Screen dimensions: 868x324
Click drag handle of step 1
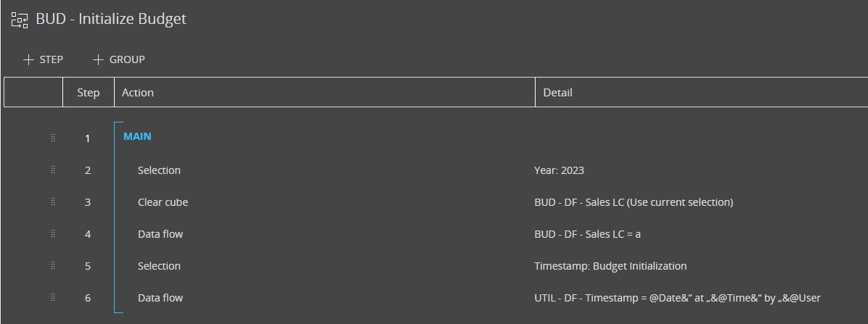tap(53, 138)
